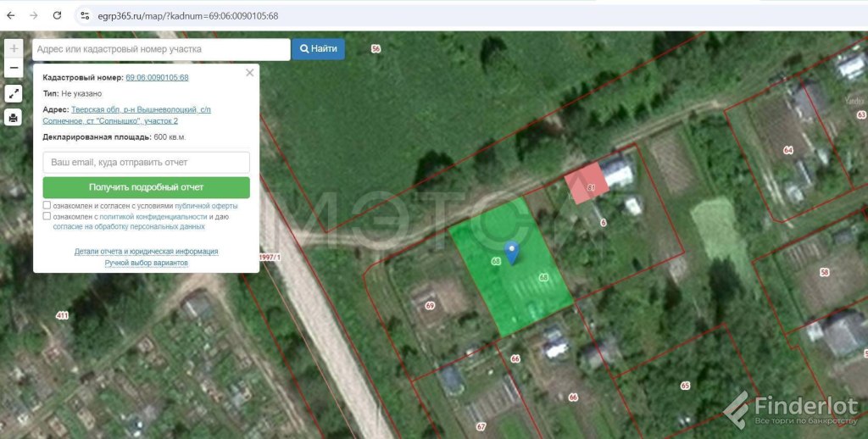Viewport: 868px width, 439px height.
Task: Select the red highlighted parcel 61
Action: point(586,187)
